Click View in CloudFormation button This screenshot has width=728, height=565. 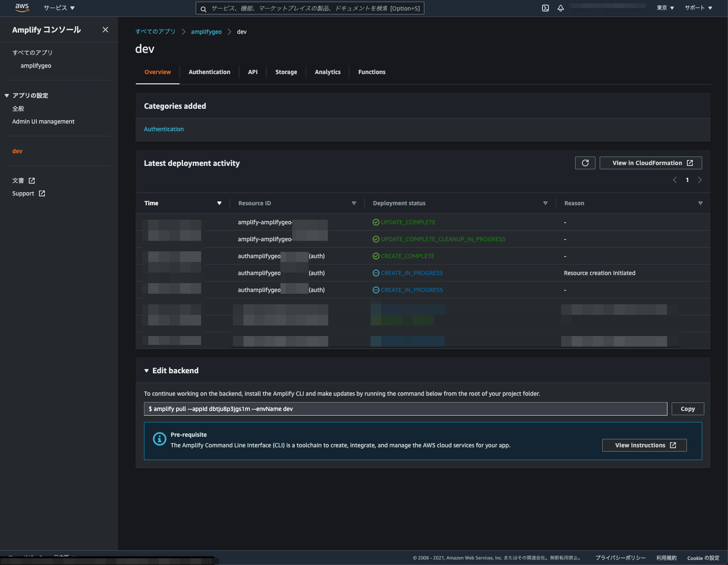pos(651,163)
